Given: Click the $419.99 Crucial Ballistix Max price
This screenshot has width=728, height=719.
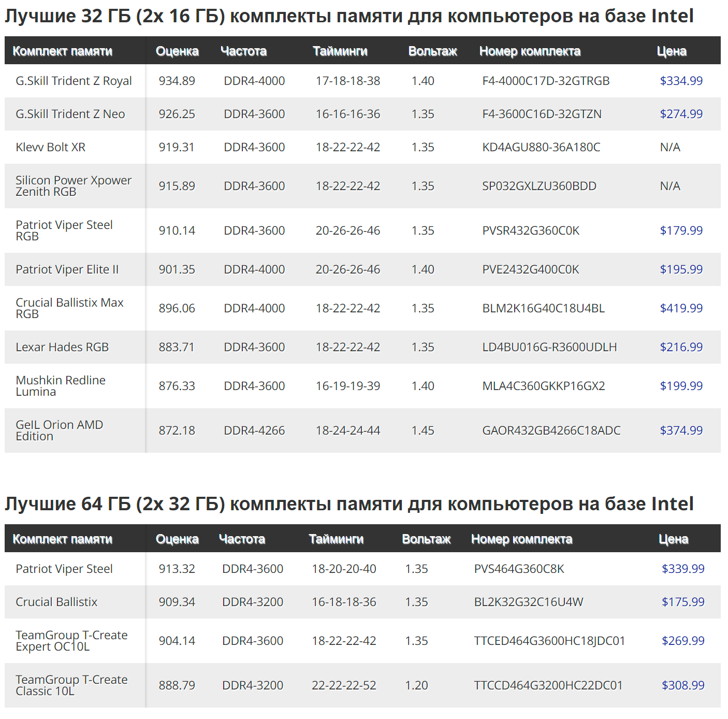Looking at the screenshot, I should point(681,308).
